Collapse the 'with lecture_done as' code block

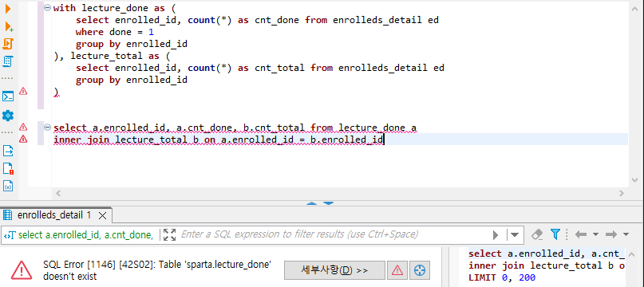(48, 7)
